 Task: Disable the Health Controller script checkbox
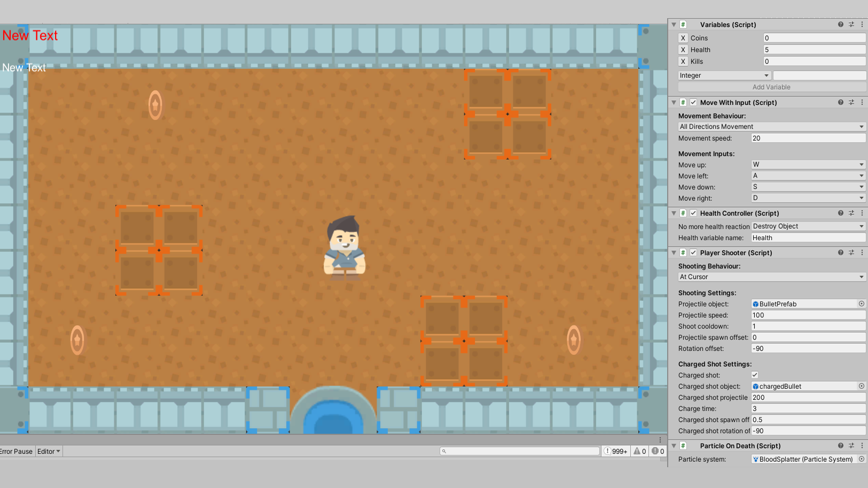pyautogui.click(x=693, y=213)
